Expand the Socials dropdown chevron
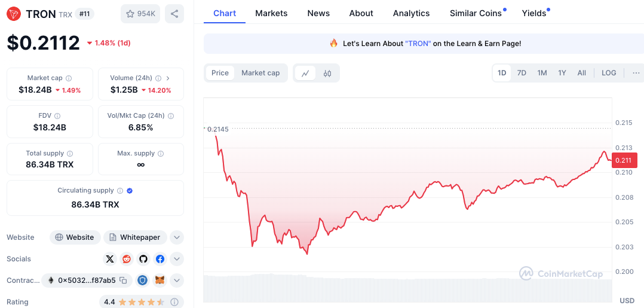 pyautogui.click(x=177, y=259)
